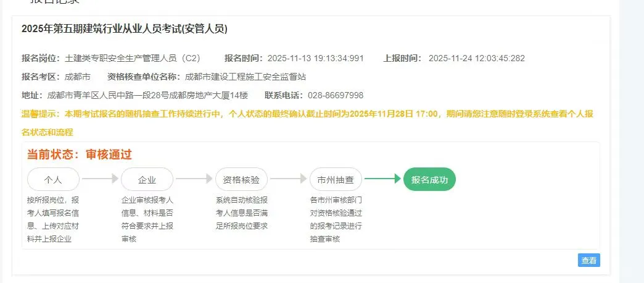
Task: Click the gray arrow between 个人 and 企业
Action: pos(100,179)
